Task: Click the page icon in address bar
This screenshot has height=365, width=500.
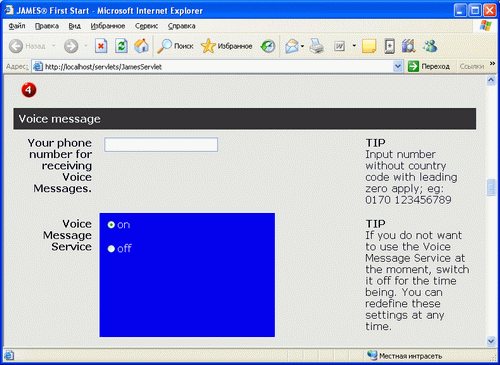Action: pyautogui.click(x=38, y=67)
